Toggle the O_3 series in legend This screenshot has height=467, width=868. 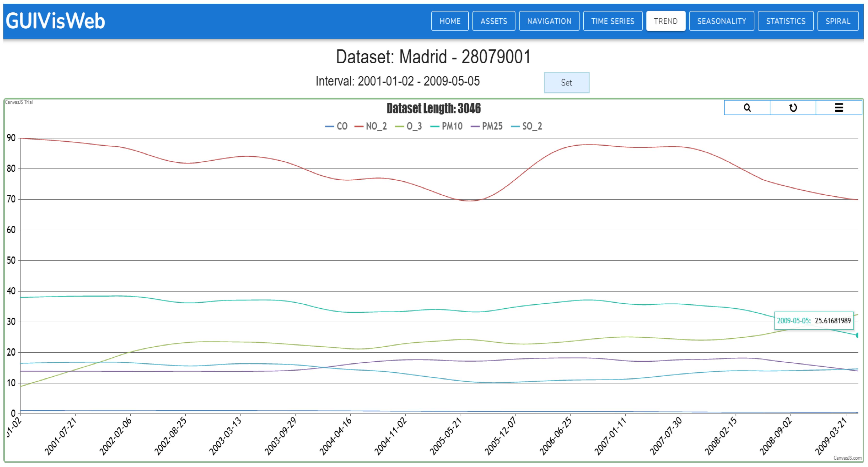click(x=408, y=126)
